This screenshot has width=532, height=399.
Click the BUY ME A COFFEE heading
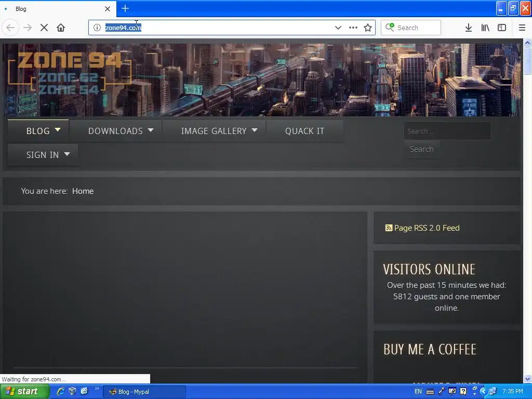[x=430, y=350]
